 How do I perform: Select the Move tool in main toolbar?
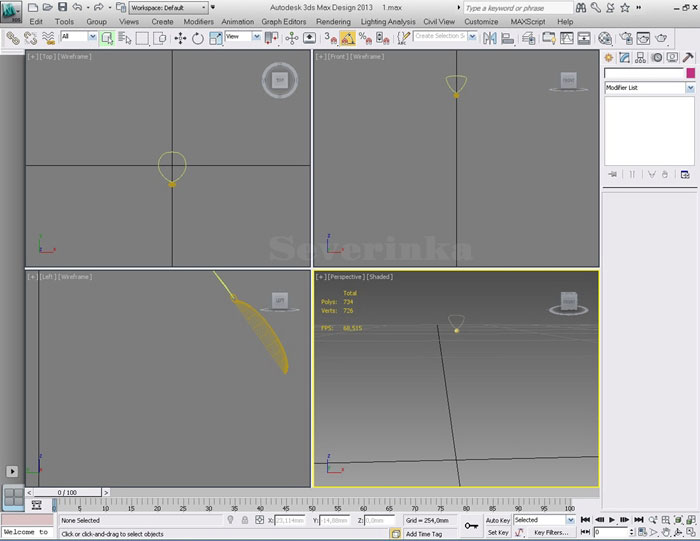pyautogui.click(x=180, y=38)
